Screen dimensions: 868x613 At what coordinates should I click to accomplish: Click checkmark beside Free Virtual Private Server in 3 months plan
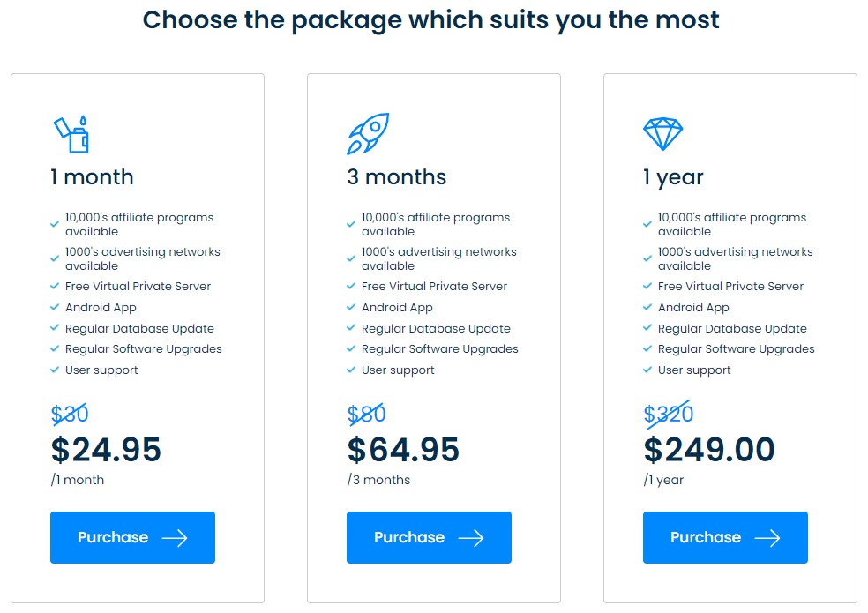click(350, 287)
